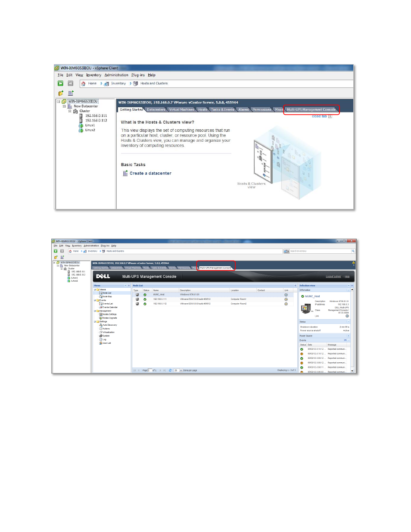The width and height of the screenshot is (411, 532).
Task: Click the green status icon for 192.168.0.111 in the Node List
Action: [145, 299]
